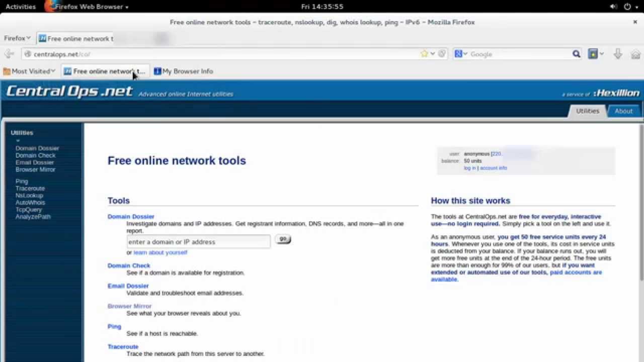Click Activities in the top bar
The image size is (644, 362).
[21, 7]
